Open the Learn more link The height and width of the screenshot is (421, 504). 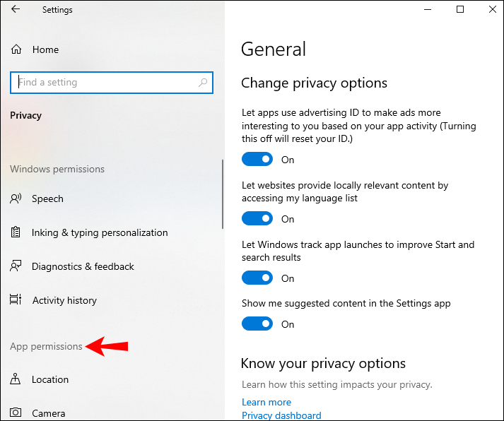266,402
